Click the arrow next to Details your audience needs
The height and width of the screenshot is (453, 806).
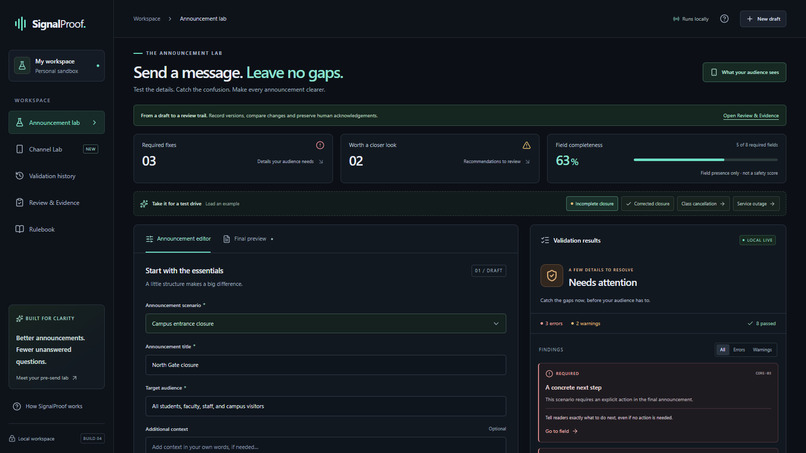coord(321,161)
